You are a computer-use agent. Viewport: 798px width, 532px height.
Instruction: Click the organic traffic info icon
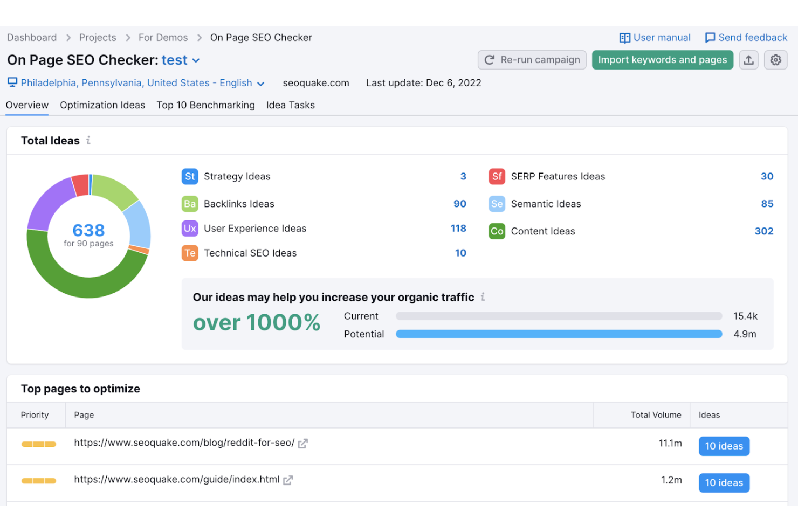point(483,296)
